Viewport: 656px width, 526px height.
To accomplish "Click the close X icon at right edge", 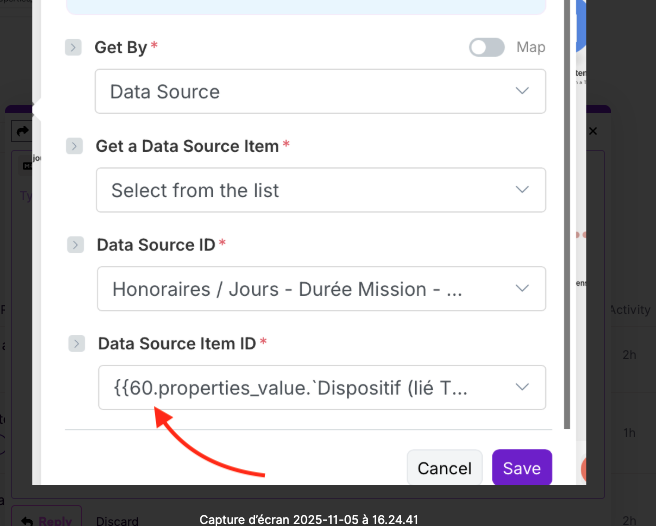I will pos(593,131).
